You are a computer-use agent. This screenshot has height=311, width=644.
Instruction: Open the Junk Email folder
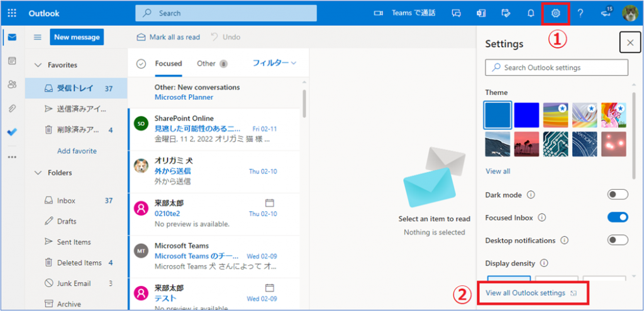tap(76, 283)
